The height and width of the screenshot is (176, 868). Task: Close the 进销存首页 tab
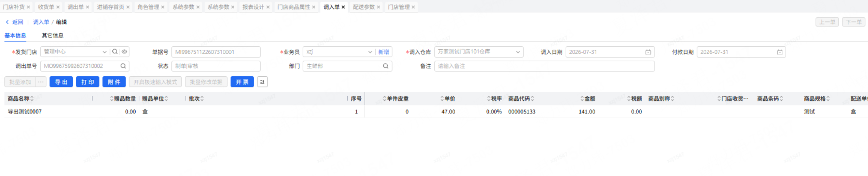(x=128, y=7)
